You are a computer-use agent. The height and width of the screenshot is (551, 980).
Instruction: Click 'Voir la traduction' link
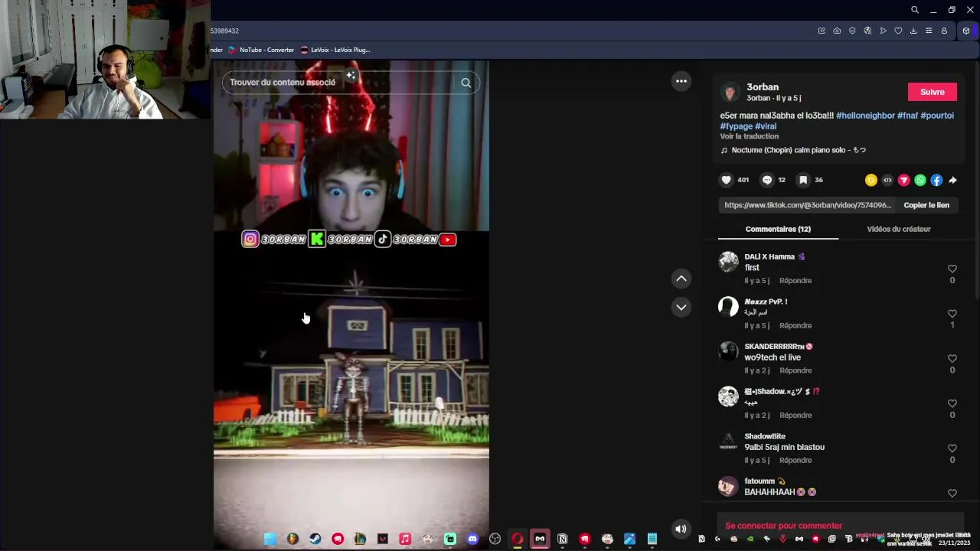pos(749,136)
